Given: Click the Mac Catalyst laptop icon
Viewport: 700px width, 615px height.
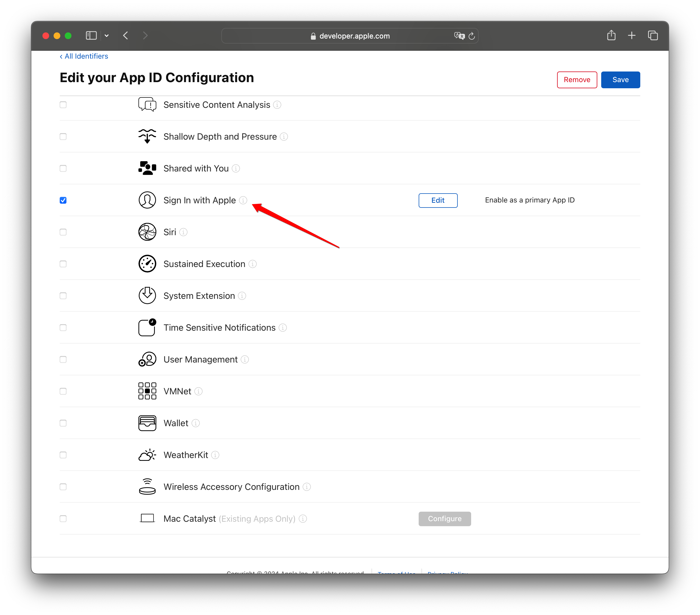Looking at the screenshot, I should coord(147,518).
